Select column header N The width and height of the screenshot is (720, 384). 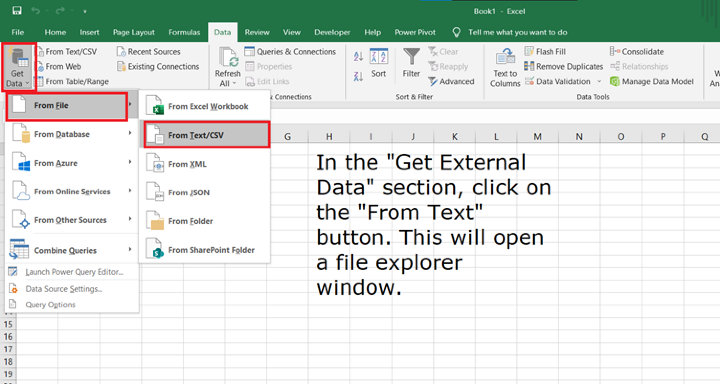click(x=579, y=136)
